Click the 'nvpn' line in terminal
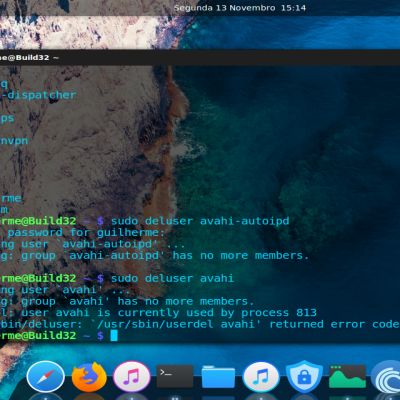The height and width of the screenshot is (400, 400). [14, 141]
